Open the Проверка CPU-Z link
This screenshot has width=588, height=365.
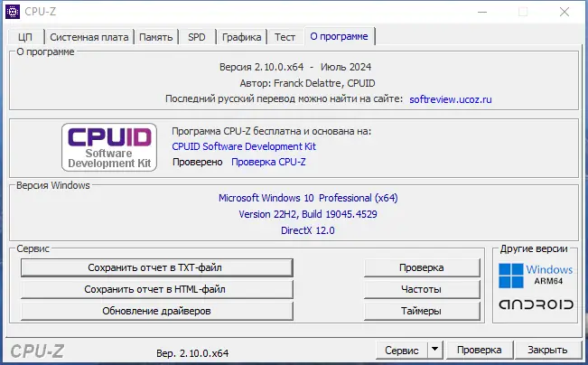pos(268,162)
